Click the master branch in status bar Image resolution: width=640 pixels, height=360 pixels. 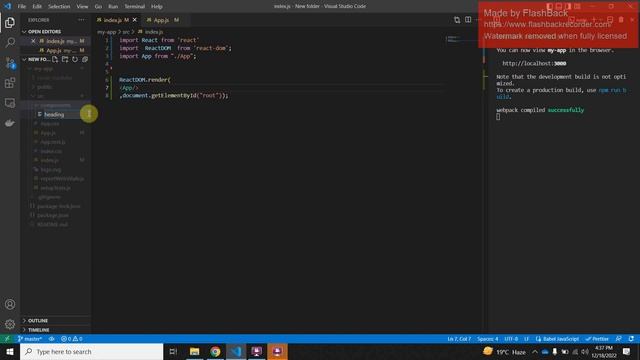[30, 339]
